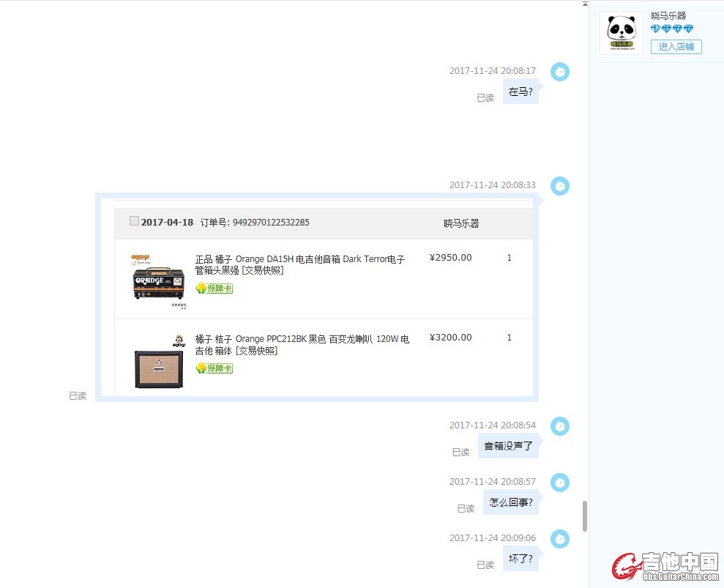The height and width of the screenshot is (588, 724).
Task: Click the 怎么回事? message bubble
Action: click(x=511, y=502)
